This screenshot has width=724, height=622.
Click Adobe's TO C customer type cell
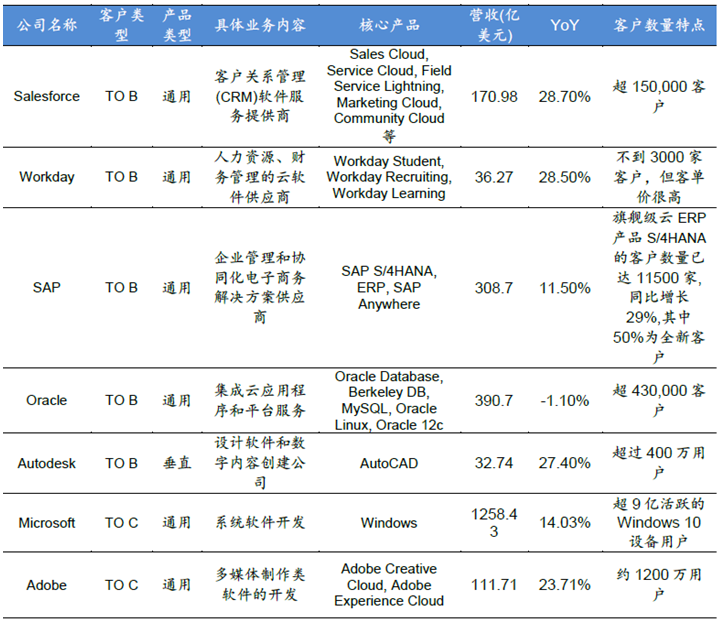tap(121, 585)
